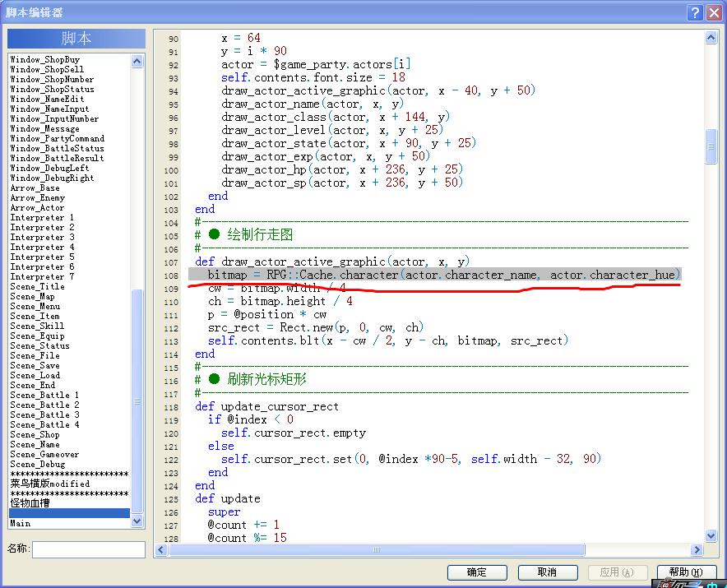The image size is (727, 588).
Task: Click the code editor vertical scroll up arrow
Action: coord(711,38)
